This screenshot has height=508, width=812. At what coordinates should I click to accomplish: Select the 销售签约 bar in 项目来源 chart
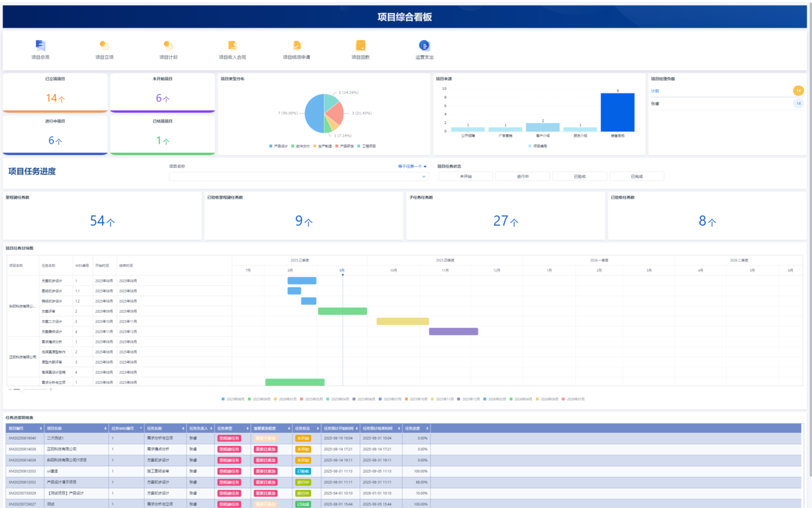click(x=618, y=112)
